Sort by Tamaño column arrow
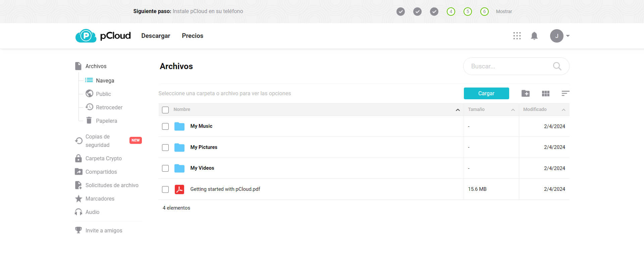This screenshot has width=644, height=276. (x=513, y=110)
